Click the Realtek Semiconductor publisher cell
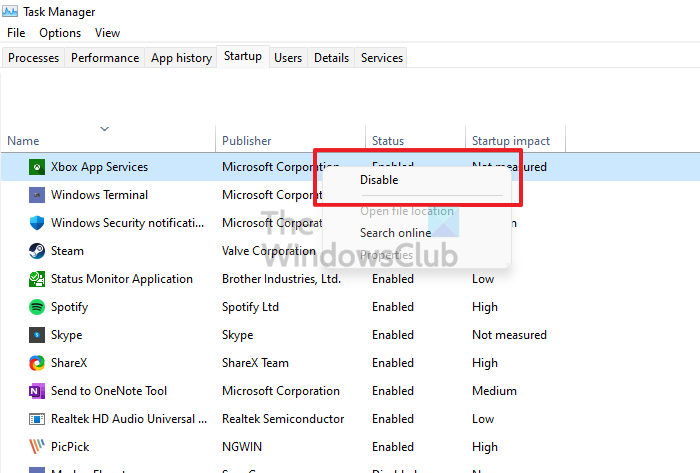The image size is (700, 473). [x=283, y=419]
